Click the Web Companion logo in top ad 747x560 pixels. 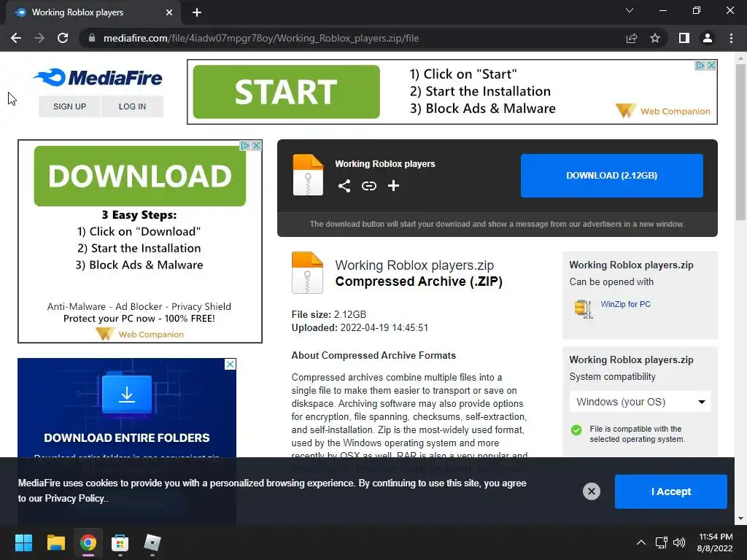tap(662, 111)
